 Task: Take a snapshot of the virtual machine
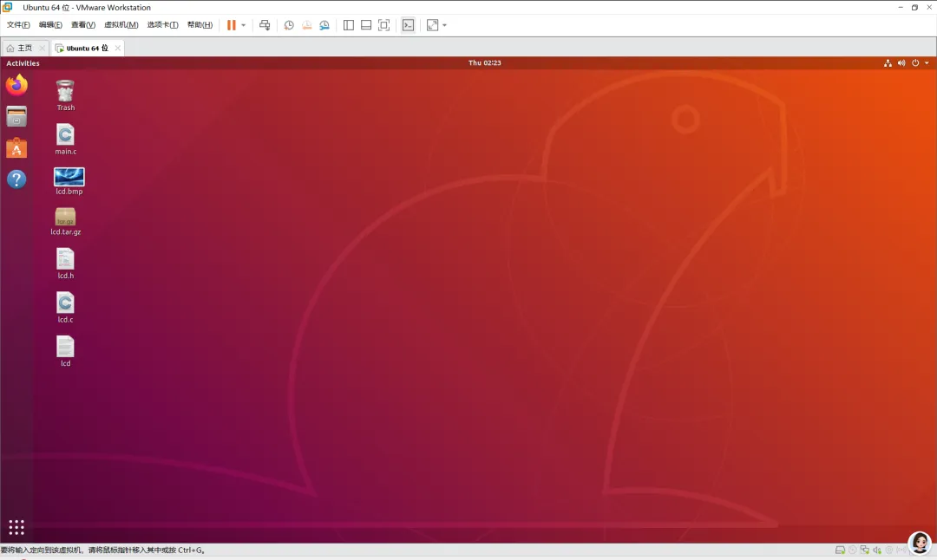(x=289, y=25)
